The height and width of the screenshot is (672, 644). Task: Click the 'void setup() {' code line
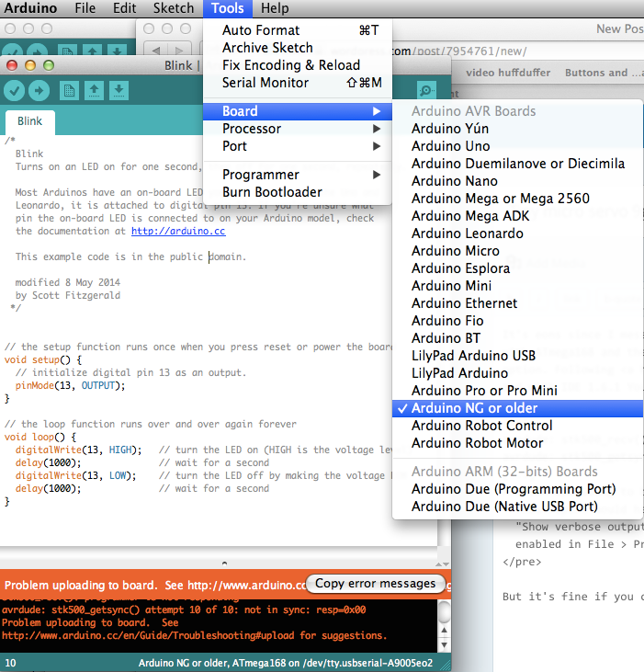[x=43, y=360]
